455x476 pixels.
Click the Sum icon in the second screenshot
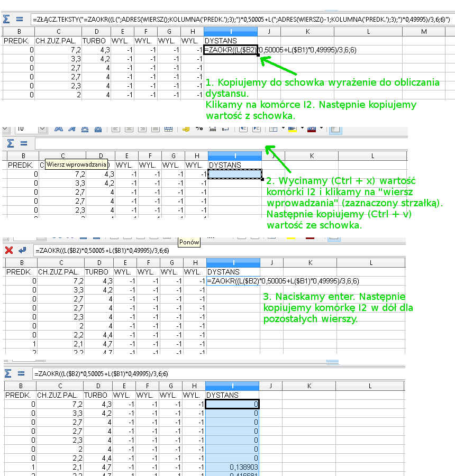pos(11,143)
